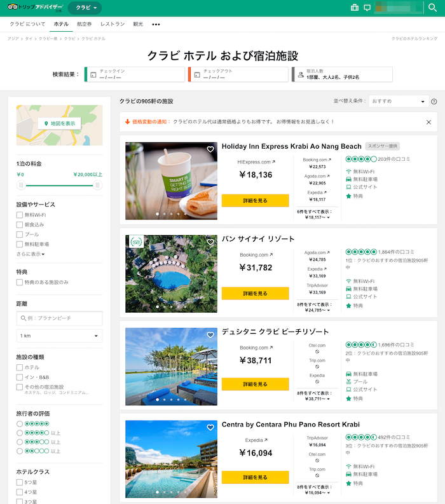Screen dimensions: 445x504
Task: Check the 無料Wi-Fi amenity filter
Action: [20, 215]
